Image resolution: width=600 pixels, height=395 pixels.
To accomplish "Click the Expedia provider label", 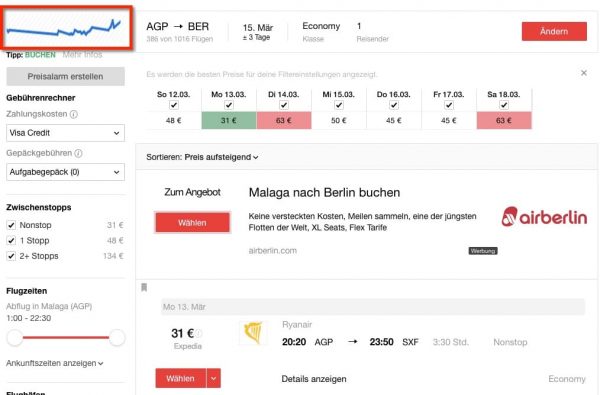I will pyautogui.click(x=188, y=346).
